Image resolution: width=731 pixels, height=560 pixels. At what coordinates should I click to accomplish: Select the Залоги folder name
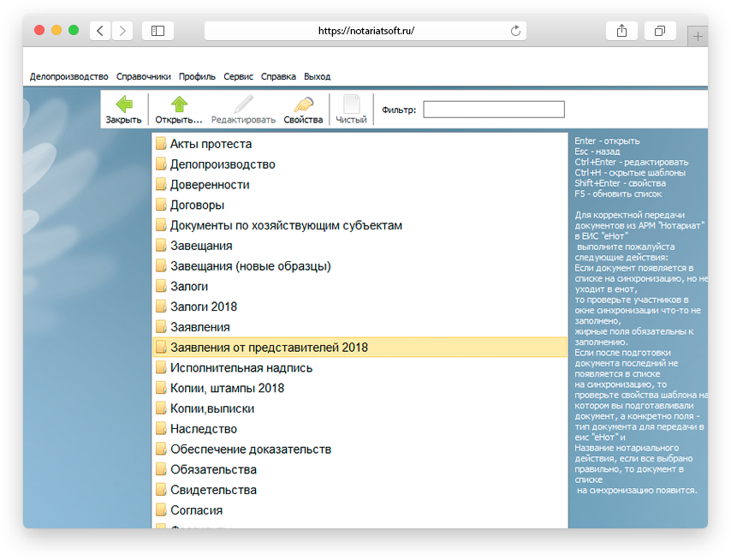tap(189, 286)
